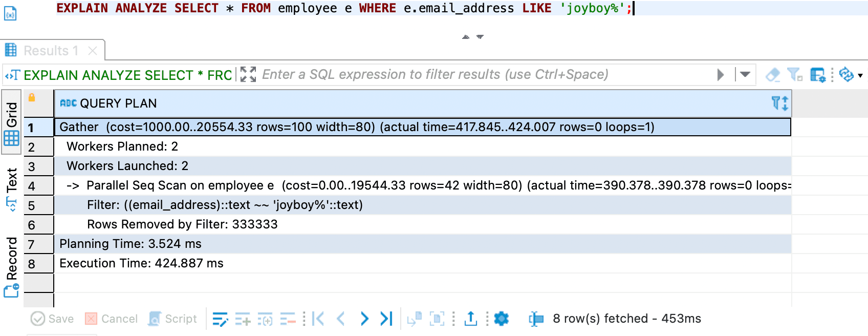Click the QUERY PLAN column header

(423, 103)
